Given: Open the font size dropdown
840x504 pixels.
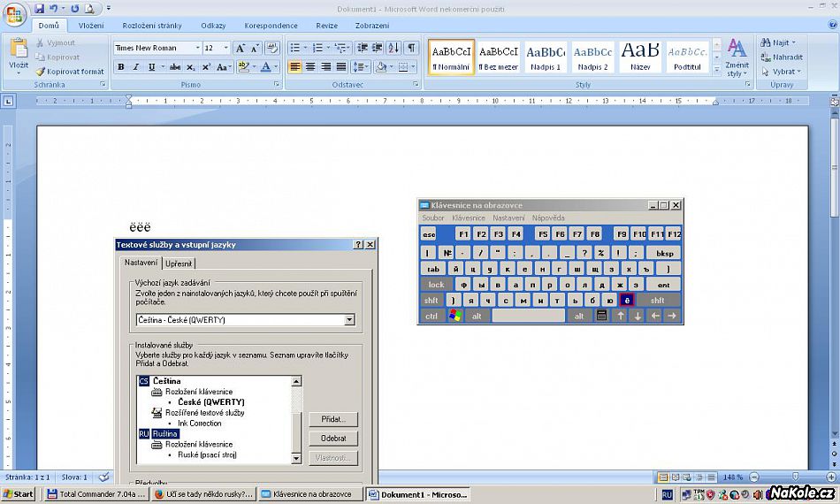Looking at the screenshot, I should [x=225, y=49].
